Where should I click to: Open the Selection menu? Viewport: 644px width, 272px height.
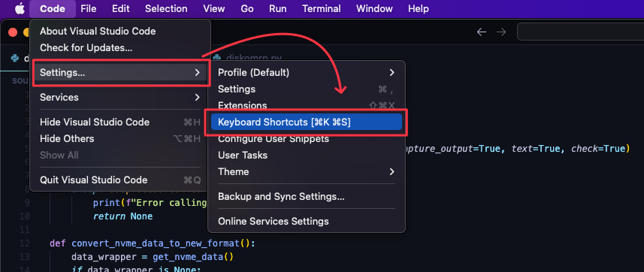pos(166,8)
